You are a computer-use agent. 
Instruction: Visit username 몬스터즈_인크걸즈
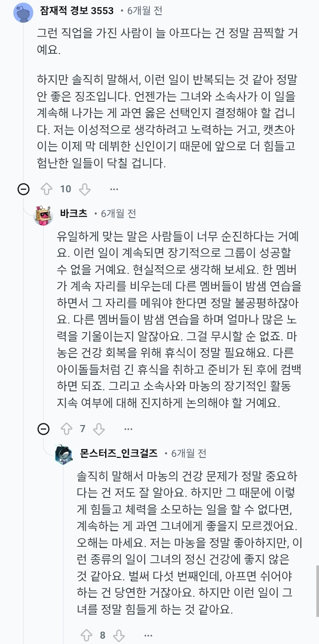click(118, 453)
